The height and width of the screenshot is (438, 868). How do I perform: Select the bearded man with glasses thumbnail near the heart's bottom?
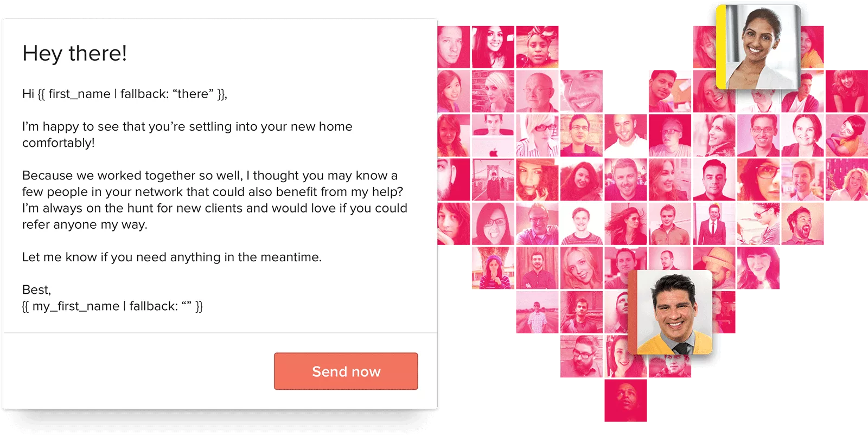[581, 356]
